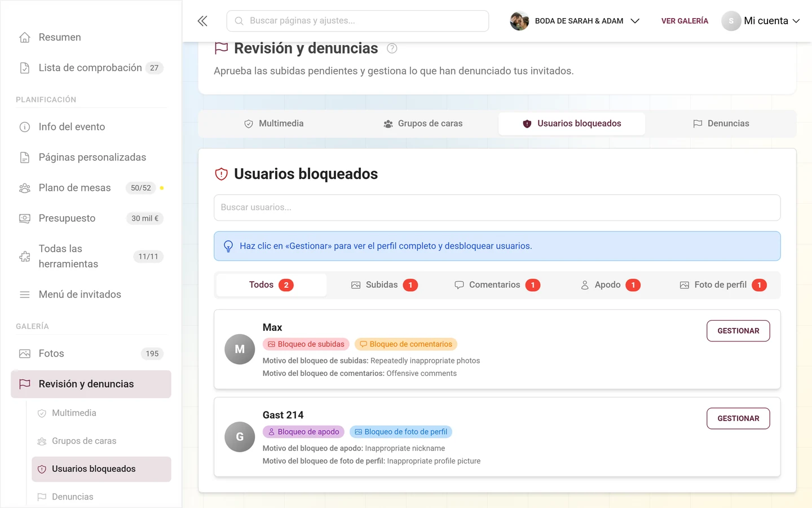Viewport: 812px width, 508px height.
Task: Click the Menú de invitados hamburger icon
Action: coord(25,295)
